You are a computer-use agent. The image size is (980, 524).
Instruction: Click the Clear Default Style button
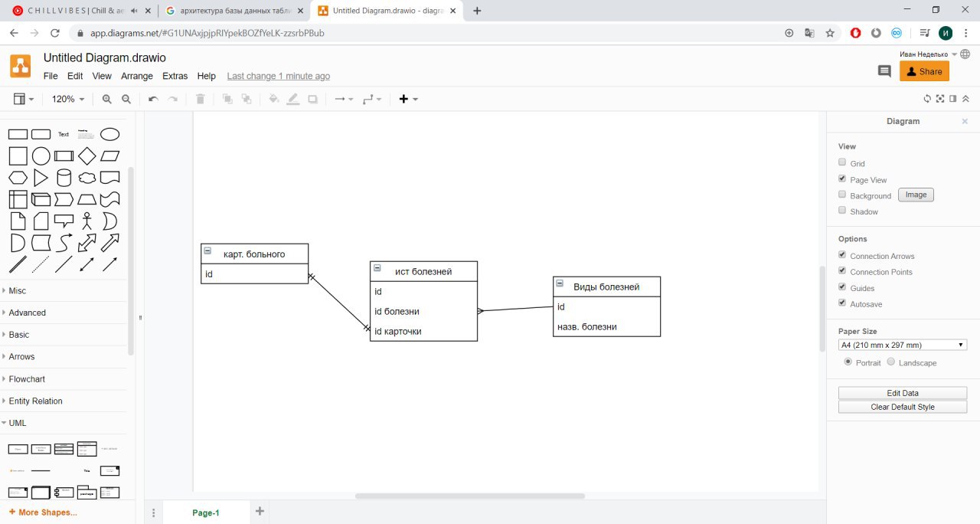903,407
